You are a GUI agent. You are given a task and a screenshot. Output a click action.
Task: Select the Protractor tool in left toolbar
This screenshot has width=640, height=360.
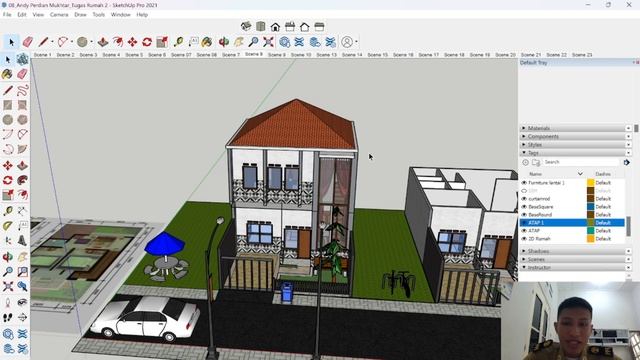pyautogui.click(x=8, y=226)
